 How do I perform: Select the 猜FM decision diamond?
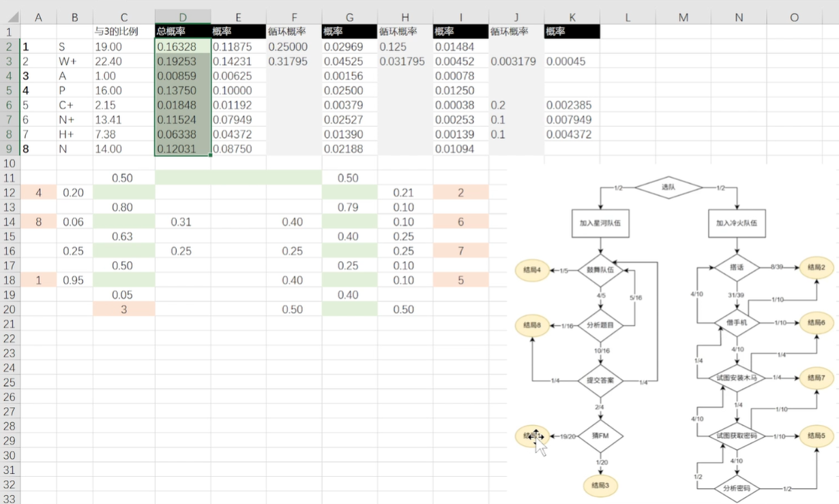tap(600, 435)
